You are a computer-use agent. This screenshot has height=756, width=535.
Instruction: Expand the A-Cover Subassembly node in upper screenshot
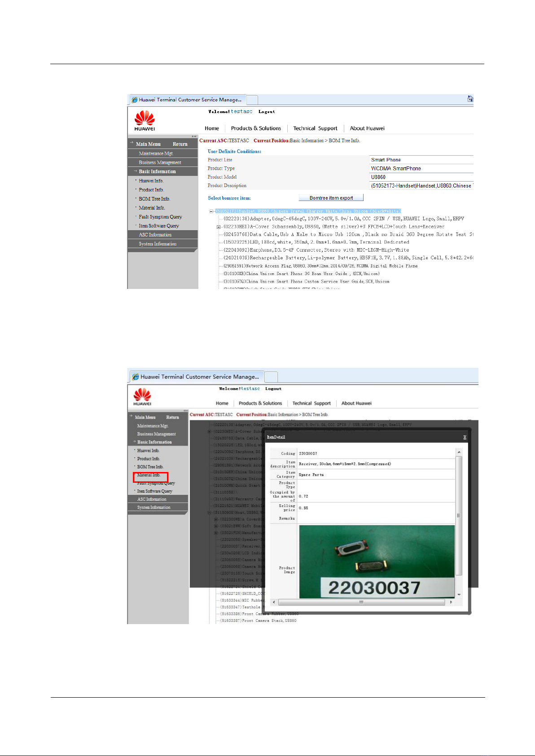219,227
